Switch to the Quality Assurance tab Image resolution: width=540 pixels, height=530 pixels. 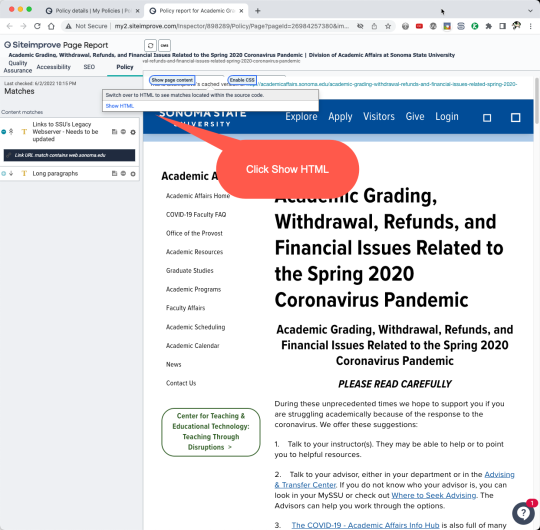pyautogui.click(x=18, y=67)
